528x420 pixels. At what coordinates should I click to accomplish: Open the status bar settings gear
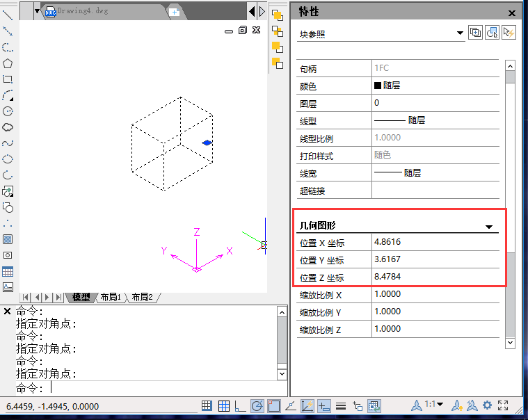point(487,405)
